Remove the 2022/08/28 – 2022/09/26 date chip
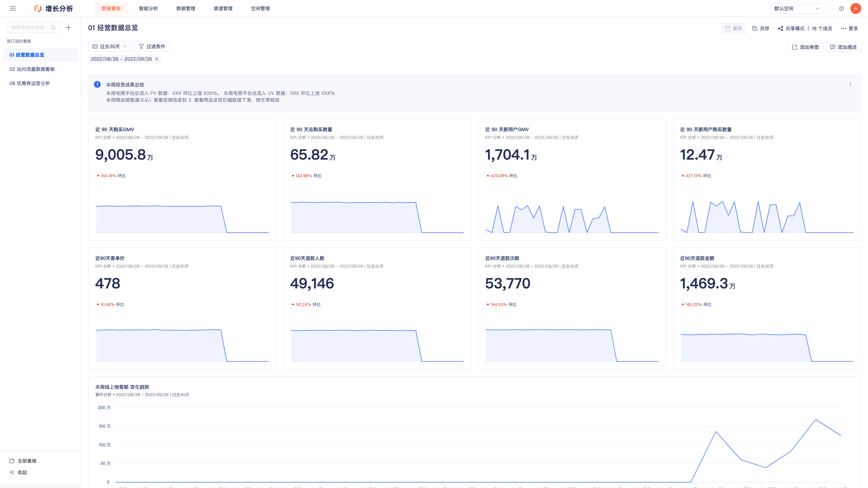This screenshot has width=868, height=488. [x=157, y=59]
